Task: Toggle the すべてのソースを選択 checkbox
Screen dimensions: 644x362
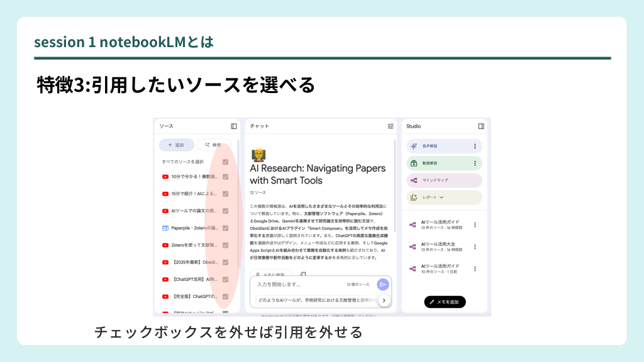Action: 225,162
